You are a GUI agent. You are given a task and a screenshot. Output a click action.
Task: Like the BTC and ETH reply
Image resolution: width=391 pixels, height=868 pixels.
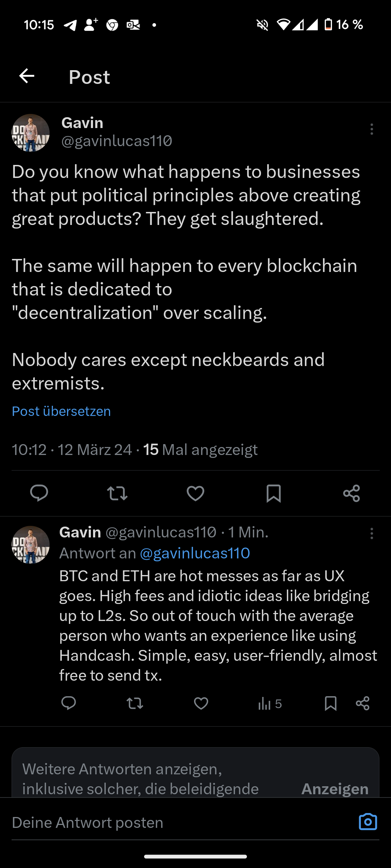[201, 703]
